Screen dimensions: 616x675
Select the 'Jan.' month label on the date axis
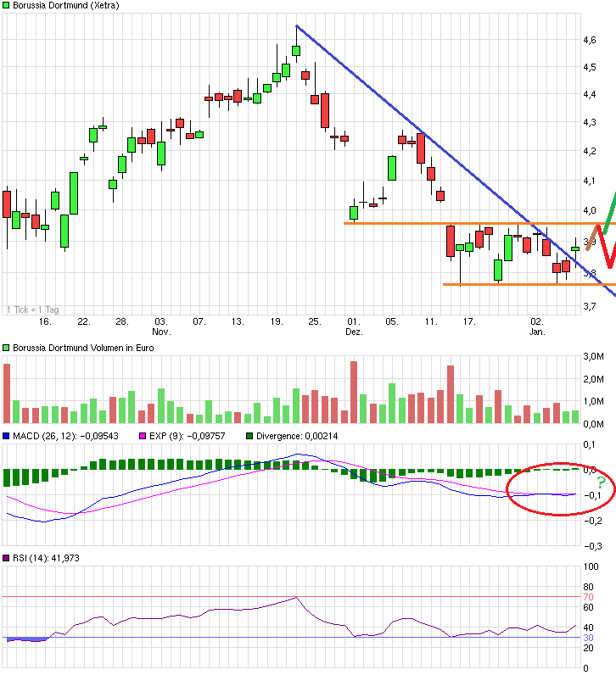[537, 332]
